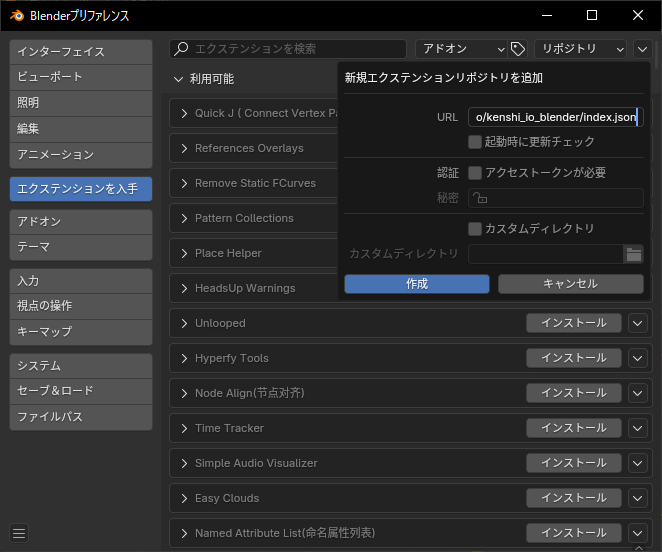The width and height of the screenshot is (662, 552).
Task: Collapse the 利用可能 section
Action: point(179,79)
